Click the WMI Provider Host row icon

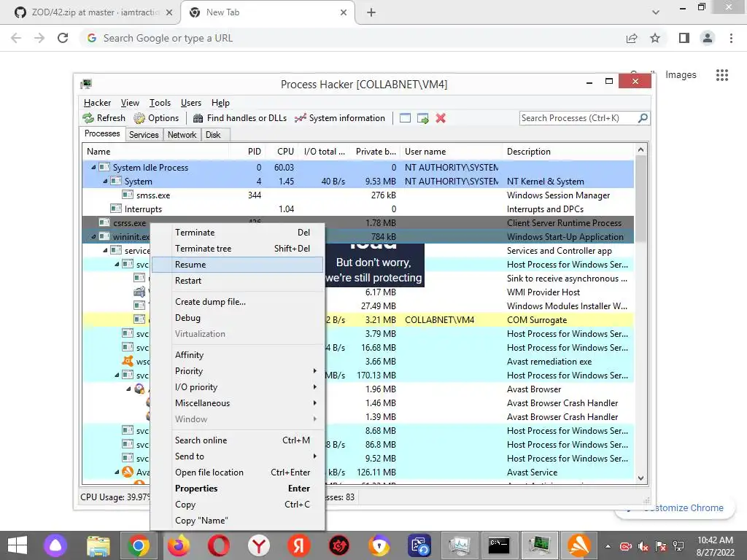[x=139, y=292]
